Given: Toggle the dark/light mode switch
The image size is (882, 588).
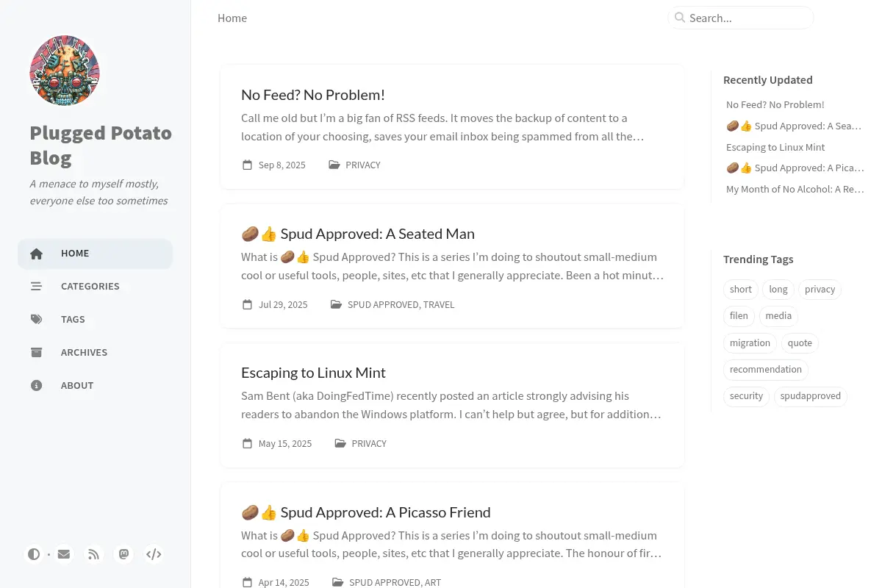Looking at the screenshot, I should [x=34, y=554].
